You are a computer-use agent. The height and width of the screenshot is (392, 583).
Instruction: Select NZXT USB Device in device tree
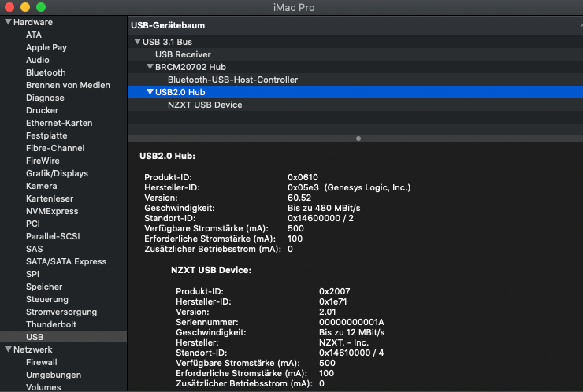pyautogui.click(x=205, y=105)
